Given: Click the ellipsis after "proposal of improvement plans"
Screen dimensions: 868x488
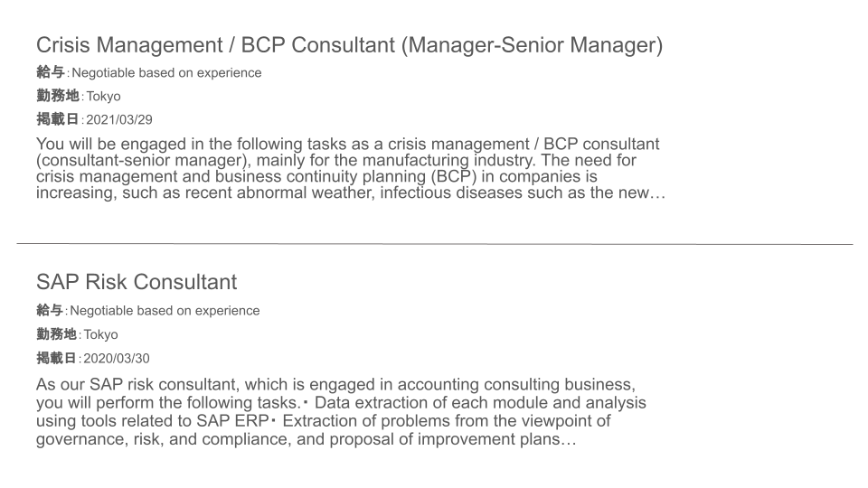Looking at the screenshot, I should [569, 440].
